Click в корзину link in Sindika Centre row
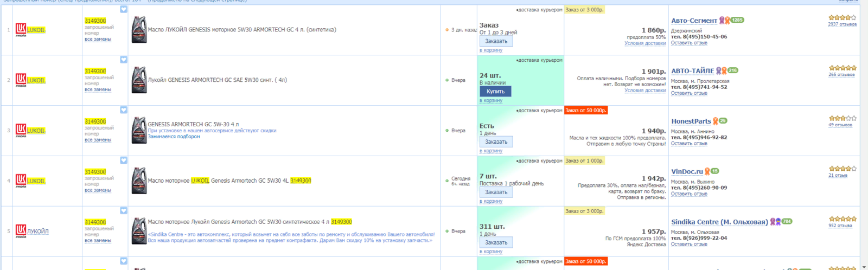This screenshot has height=270, width=868. pos(491,252)
